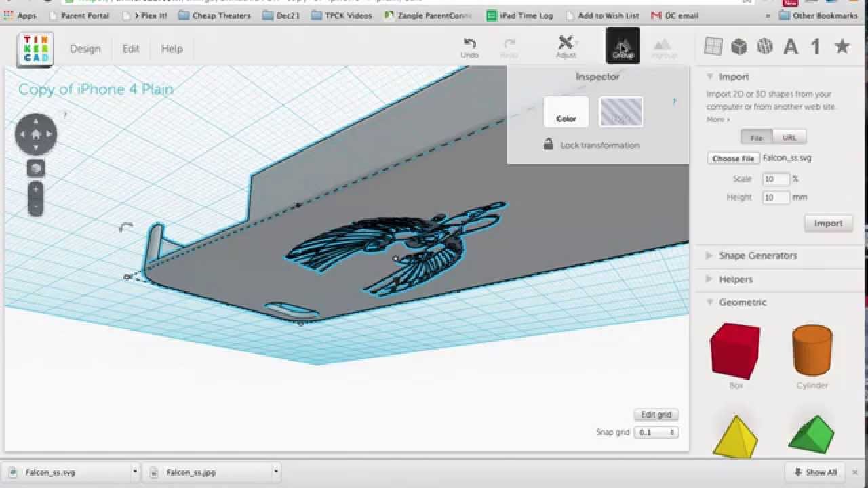
Task: Expand the Helpers section
Action: [709, 279]
